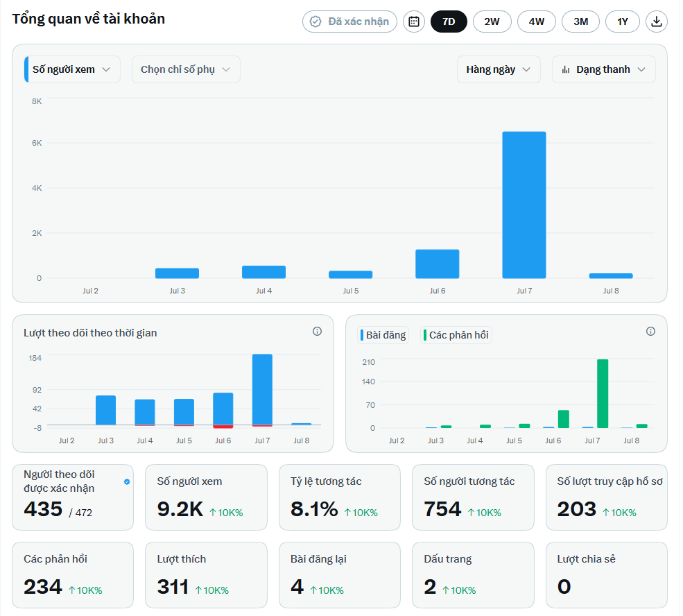This screenshot has height=616, width=683.
Task: Click the Jul 7 bar in followers chart
Action: (262, 389)
